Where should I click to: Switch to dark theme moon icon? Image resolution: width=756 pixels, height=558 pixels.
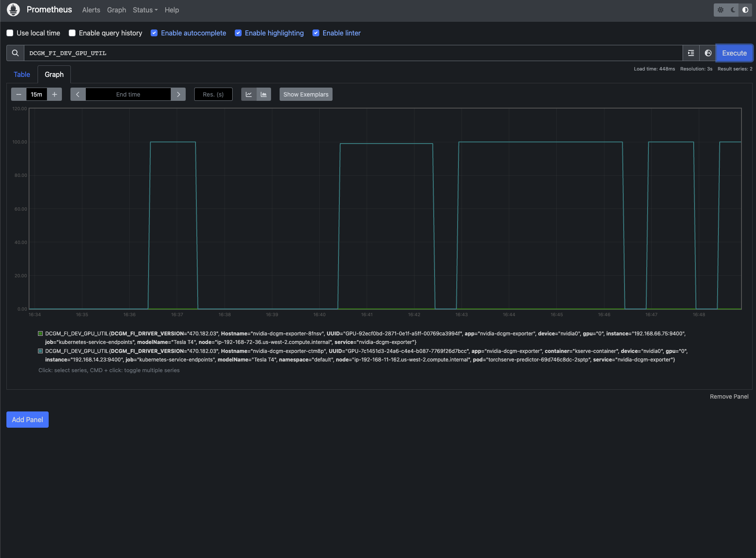tap(733, 10)
